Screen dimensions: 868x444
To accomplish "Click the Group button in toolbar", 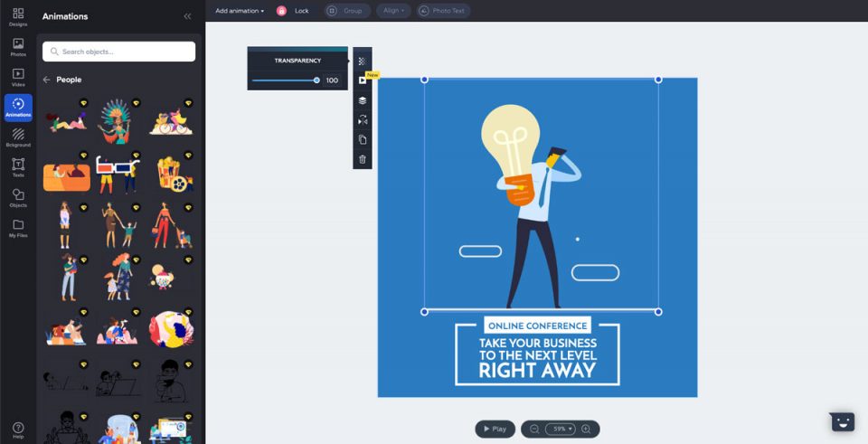I will (347, 11).
